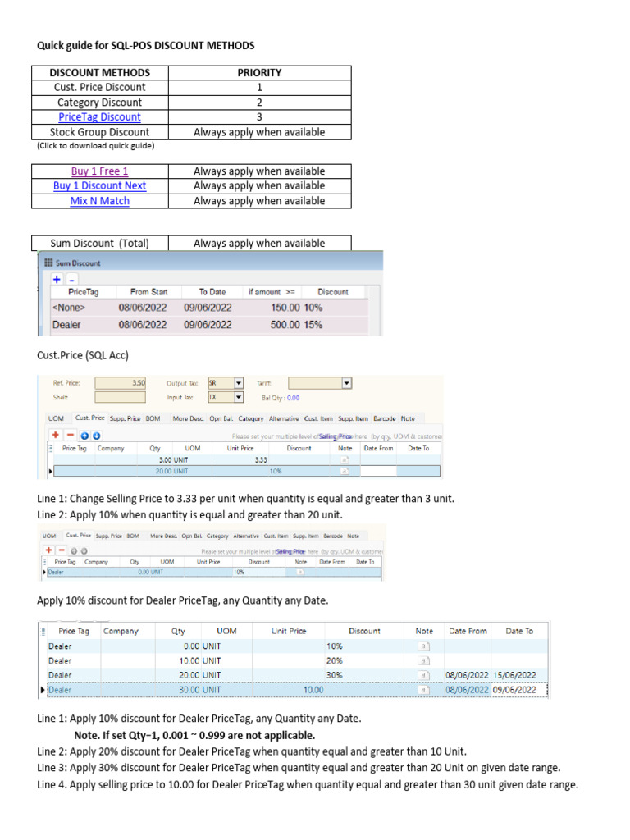Click the Category Discount table cell
The height and width of the screenshot is (840, 630).
(99, 103)
